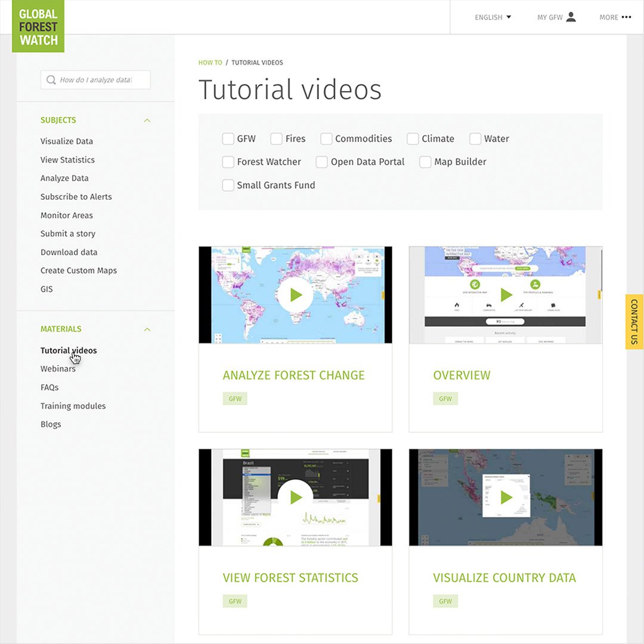This screenshot has height=644, width=644.
Task: Go to Create Custom Maps
Action: coord(79,271)
